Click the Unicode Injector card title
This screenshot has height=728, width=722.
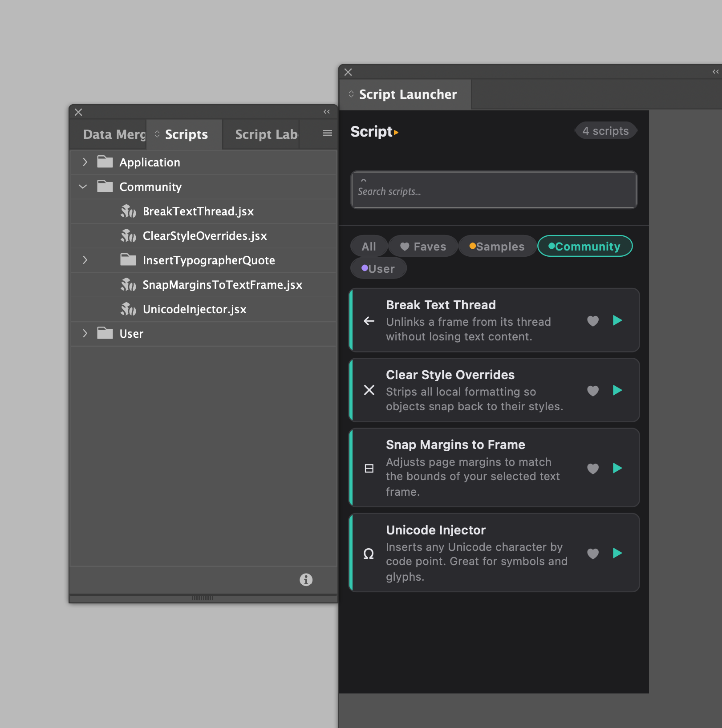point(436,530)
